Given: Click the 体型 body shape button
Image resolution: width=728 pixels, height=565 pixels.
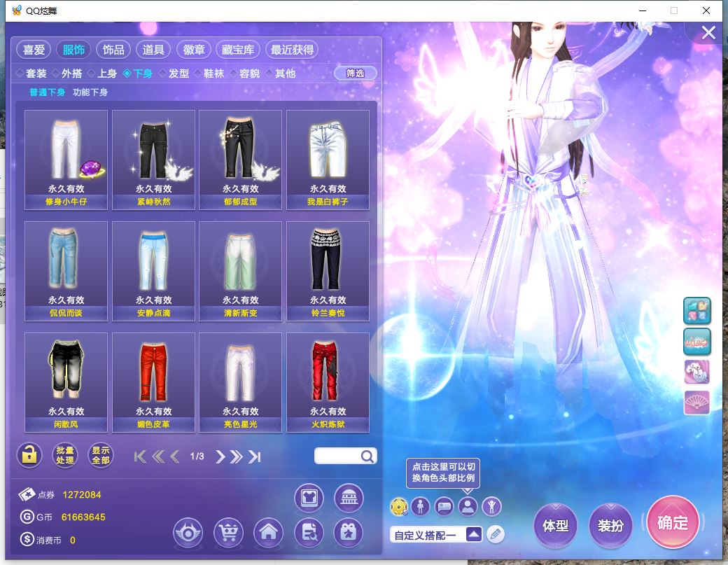Looking at the screenshot, I should pyautogui.click(x=556, y=525).
